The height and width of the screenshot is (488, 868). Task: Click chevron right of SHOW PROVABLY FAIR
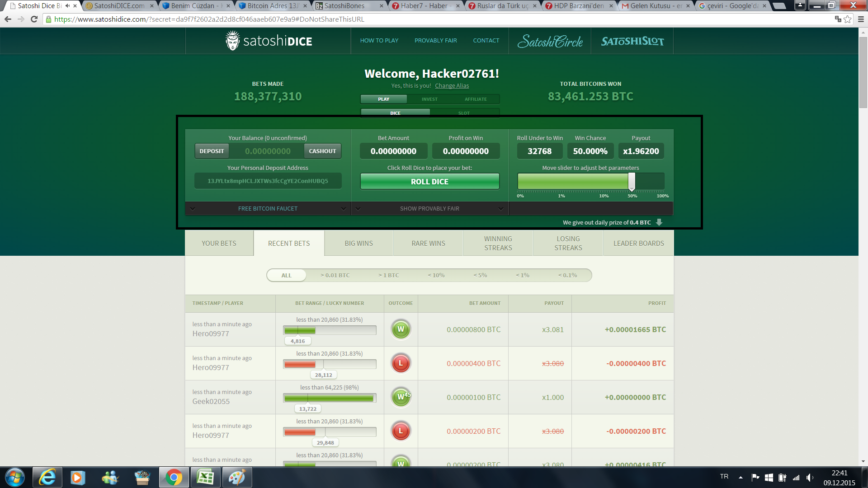click(500, 208)
